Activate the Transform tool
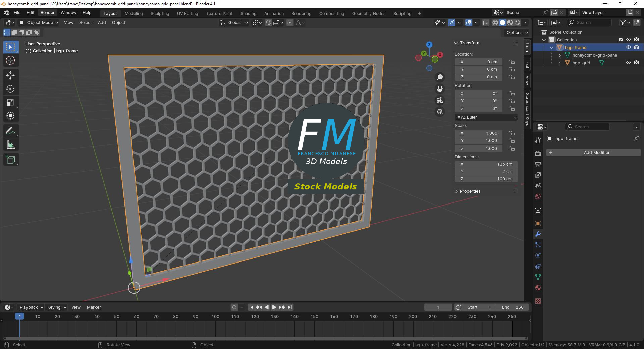This screenshot has height=349, width=644. 11,116
